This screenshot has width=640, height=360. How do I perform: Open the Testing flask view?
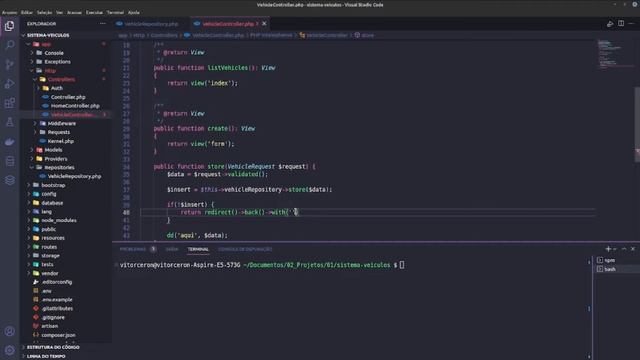[9, 122]
